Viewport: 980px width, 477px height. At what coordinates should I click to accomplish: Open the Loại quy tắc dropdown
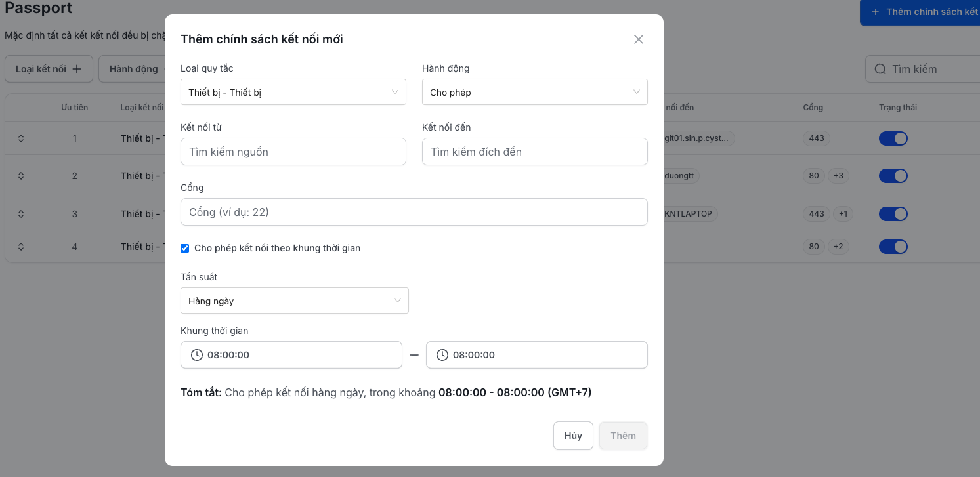(x=293, y=92)
